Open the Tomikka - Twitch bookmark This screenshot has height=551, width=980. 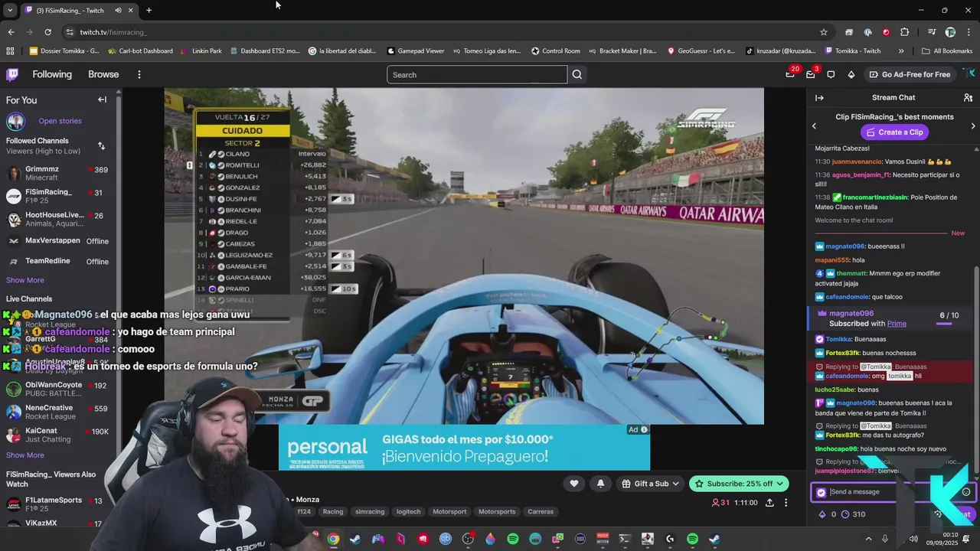click(x=853, y=51)
